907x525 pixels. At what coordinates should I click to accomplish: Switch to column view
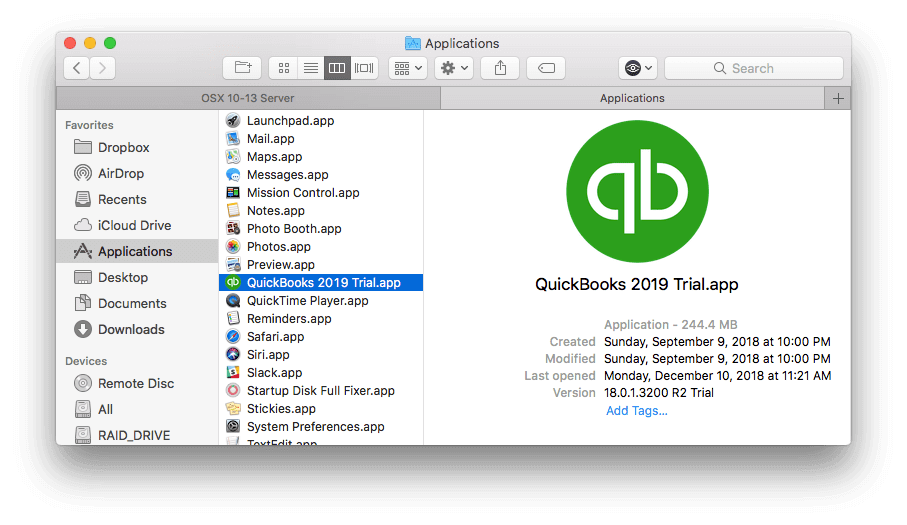point(337,68)
